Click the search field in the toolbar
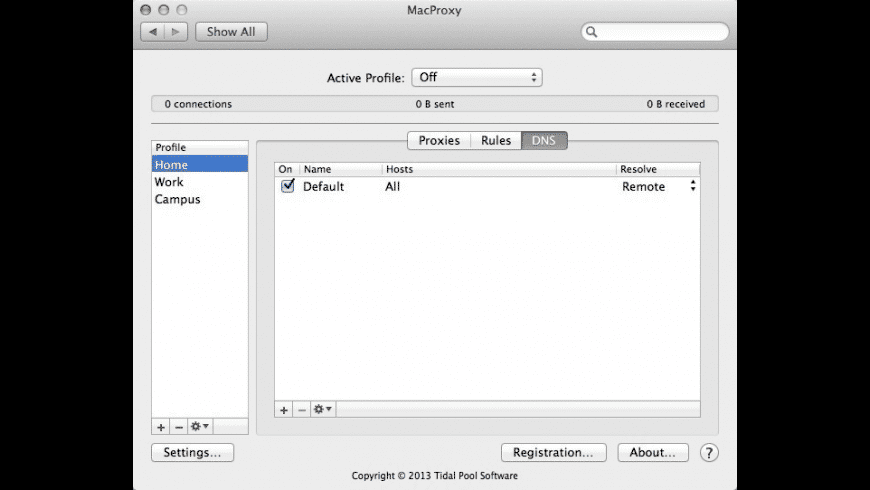Viewport: 870px width, 490px height. (655, 32)
